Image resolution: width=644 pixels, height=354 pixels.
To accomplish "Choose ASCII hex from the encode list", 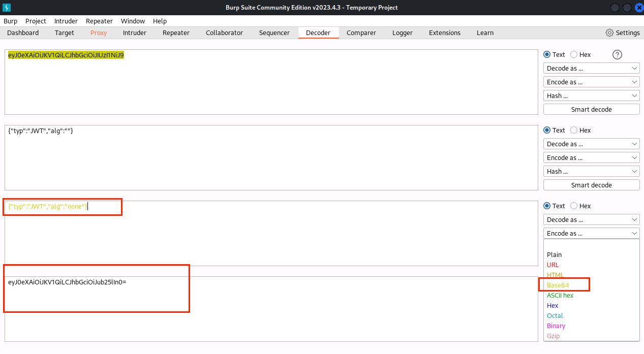I will click(592, 295).
